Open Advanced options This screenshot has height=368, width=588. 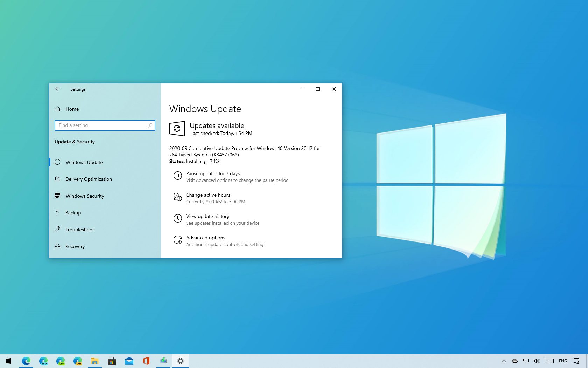(x=206, y=238)
